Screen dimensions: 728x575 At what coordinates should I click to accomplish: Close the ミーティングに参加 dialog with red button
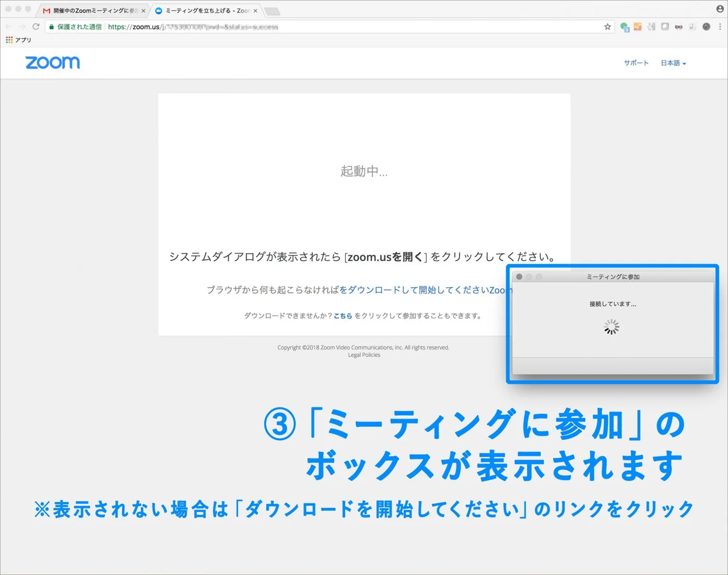pyautogui.click(x=519, y=277)
